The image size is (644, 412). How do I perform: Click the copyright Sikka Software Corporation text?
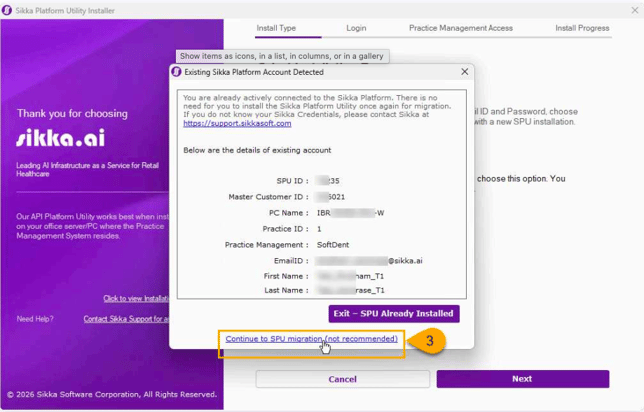point(112,394)
